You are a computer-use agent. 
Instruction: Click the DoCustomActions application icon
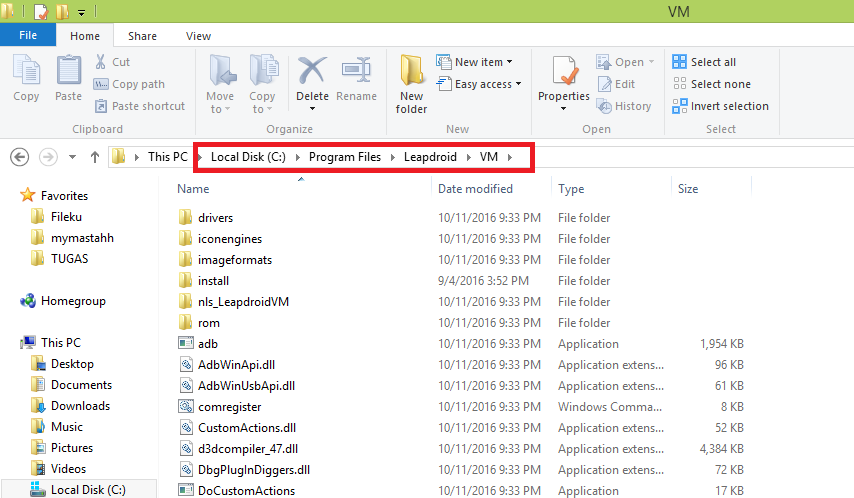pos(186,490)
